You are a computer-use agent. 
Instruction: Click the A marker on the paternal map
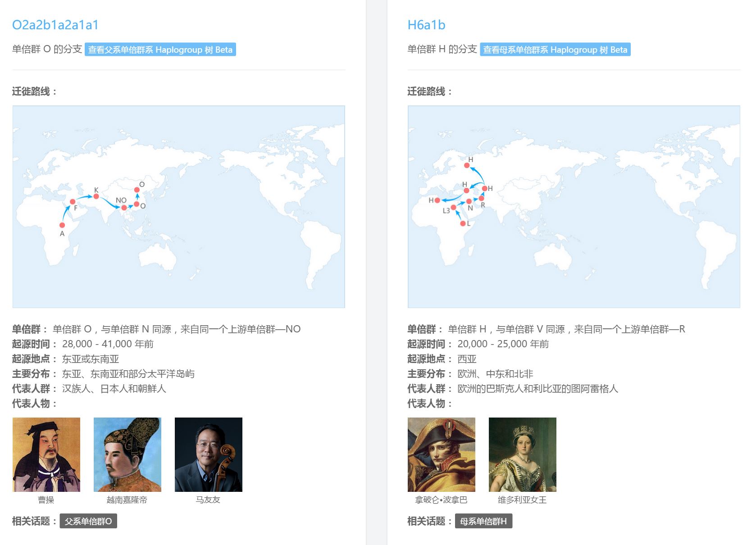tap(62, 225)
